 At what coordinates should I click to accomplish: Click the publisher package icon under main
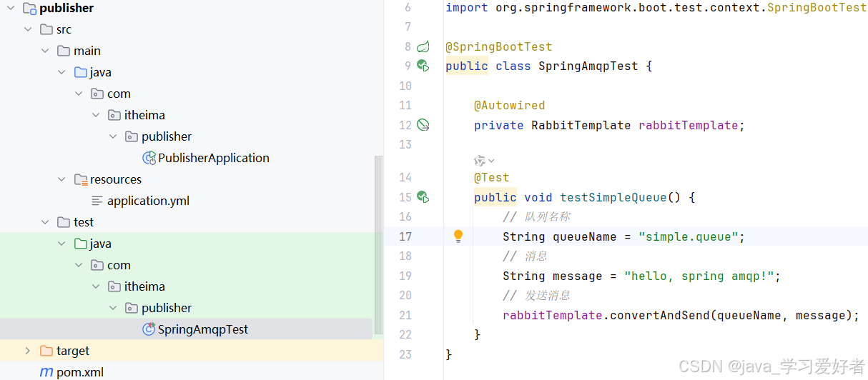pyautogui.click(x=132, y=136)
